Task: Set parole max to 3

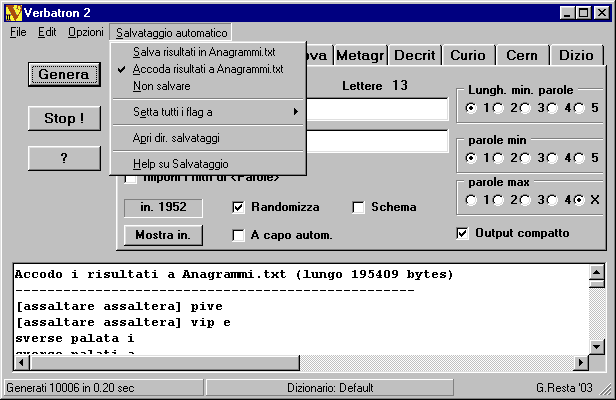Action: coord(525,200)
